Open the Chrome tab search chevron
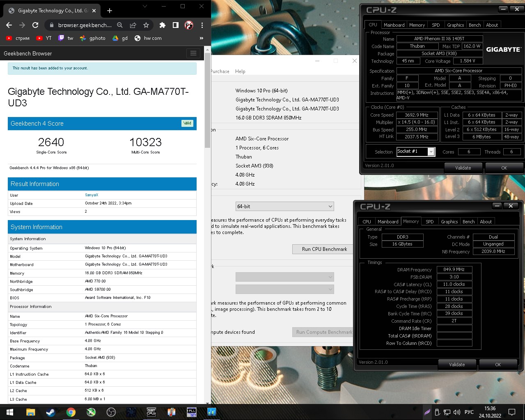525x420 pixels. pyautogui.click(x=145, y=7)
